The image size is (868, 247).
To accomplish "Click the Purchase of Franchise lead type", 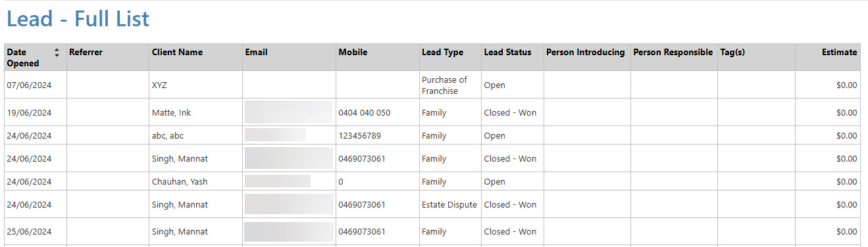I will 444,85.
